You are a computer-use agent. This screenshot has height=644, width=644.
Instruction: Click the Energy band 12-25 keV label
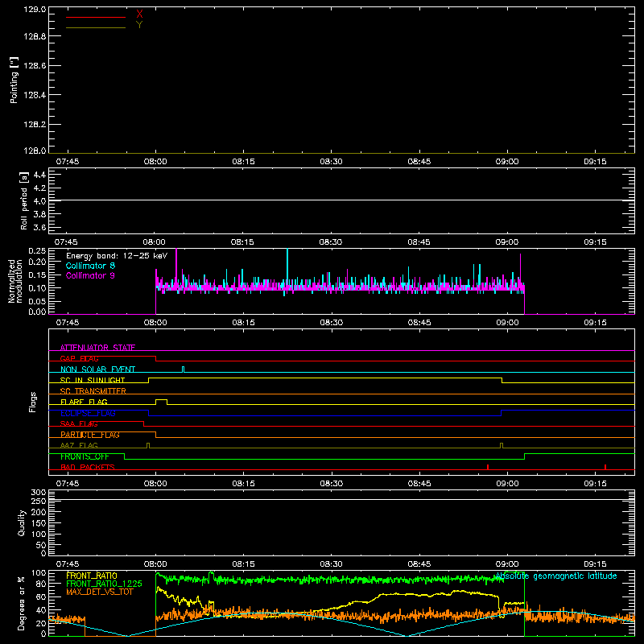(117, 256)
